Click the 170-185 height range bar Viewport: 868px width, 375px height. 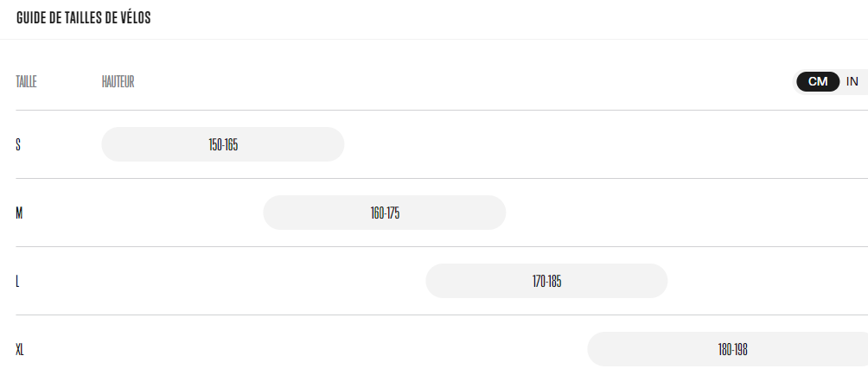[546, 281]
